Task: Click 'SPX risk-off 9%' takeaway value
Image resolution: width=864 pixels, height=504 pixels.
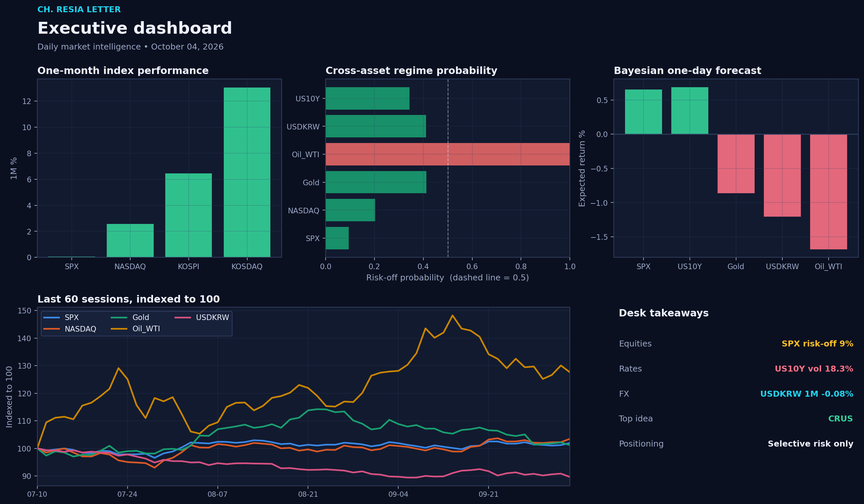Action: [x=817, y=344]
